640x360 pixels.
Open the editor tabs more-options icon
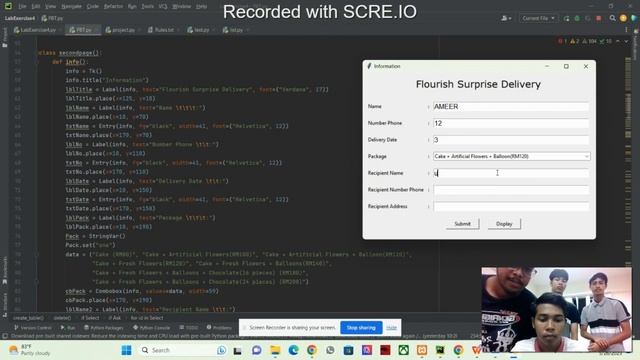[x=626, y=30]
